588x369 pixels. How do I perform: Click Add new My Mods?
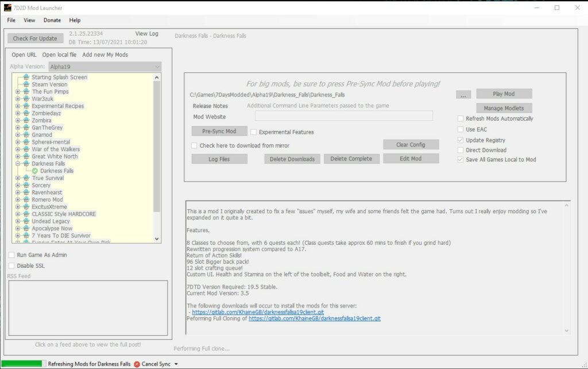pyautogui.click(x=105, y=55)
